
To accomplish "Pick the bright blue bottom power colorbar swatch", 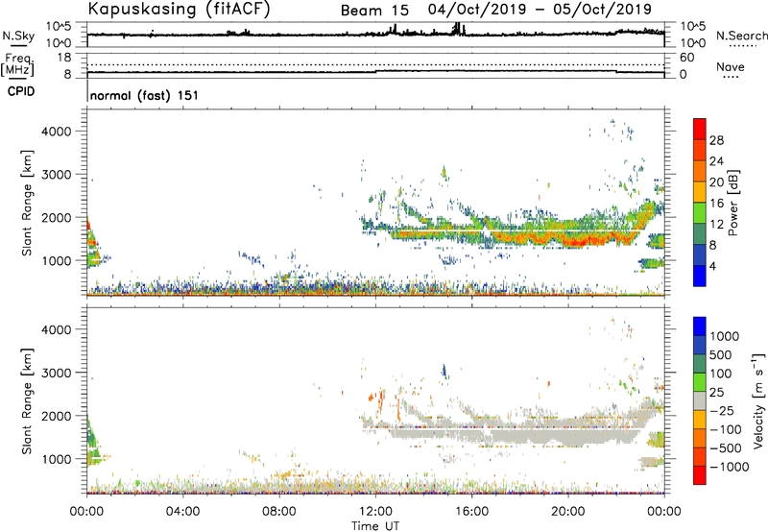I will pos(700,276).
